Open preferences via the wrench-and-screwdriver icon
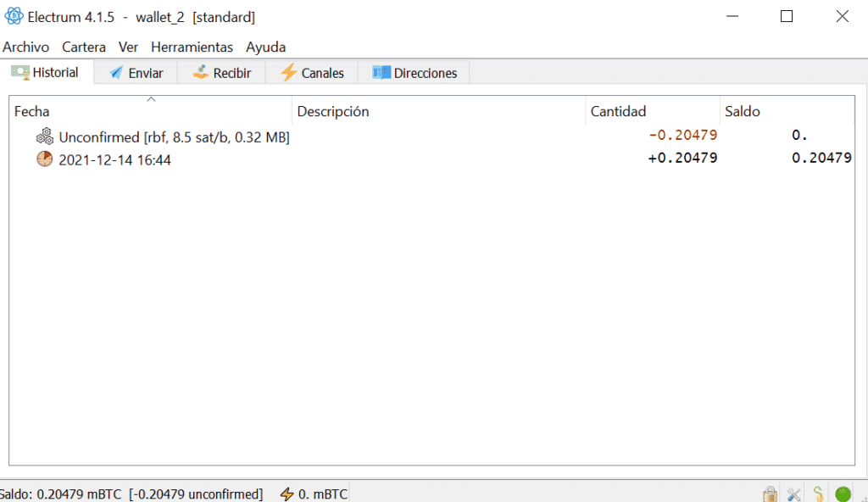 coord(794,494)
